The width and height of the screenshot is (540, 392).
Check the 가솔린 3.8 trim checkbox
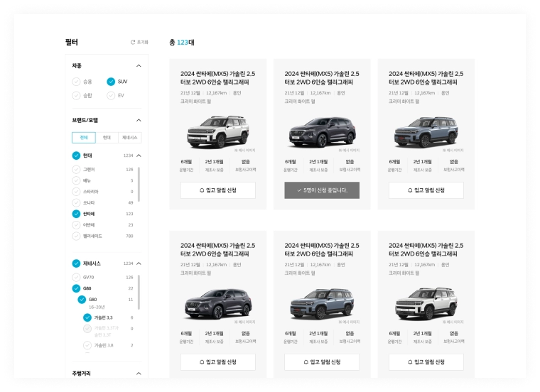click(87, 345)
